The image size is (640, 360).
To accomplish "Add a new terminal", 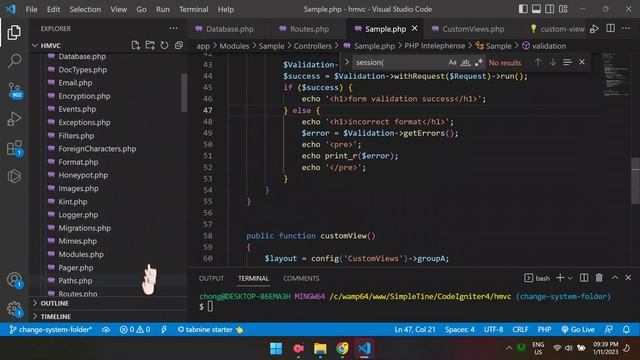I will pos(560,278).
